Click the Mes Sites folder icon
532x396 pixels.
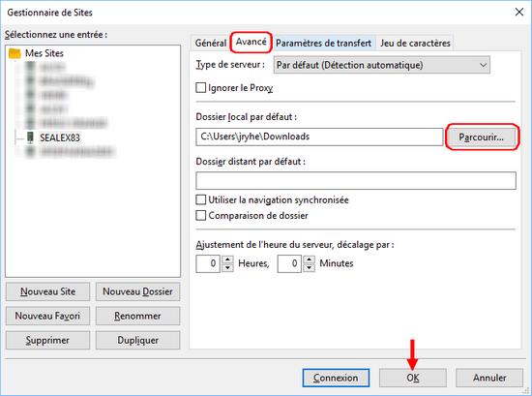[15, 53]
